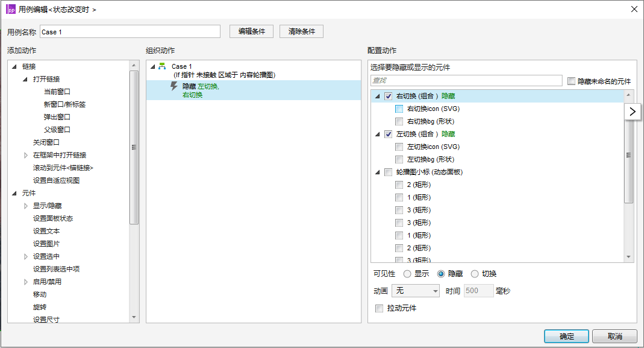Screen dimensions: 644x348
Task: Select 关闭窗口 action
Action: coord(46,142)
